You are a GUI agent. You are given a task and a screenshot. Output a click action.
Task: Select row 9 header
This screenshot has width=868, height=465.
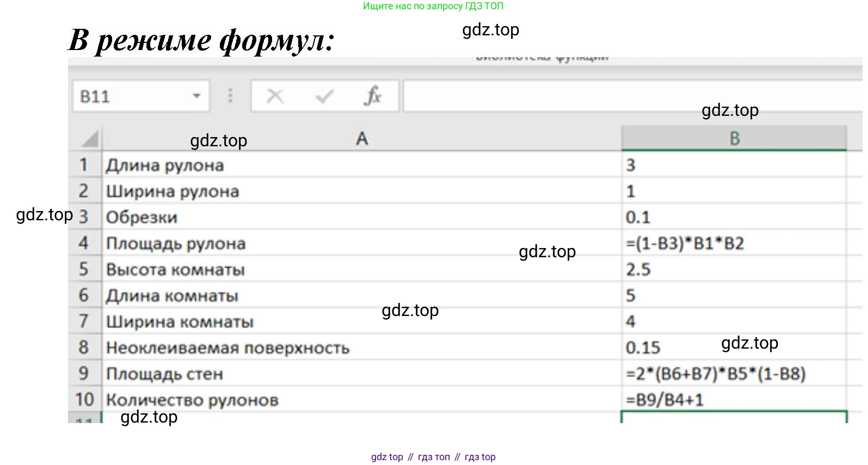tap(84, 373)
